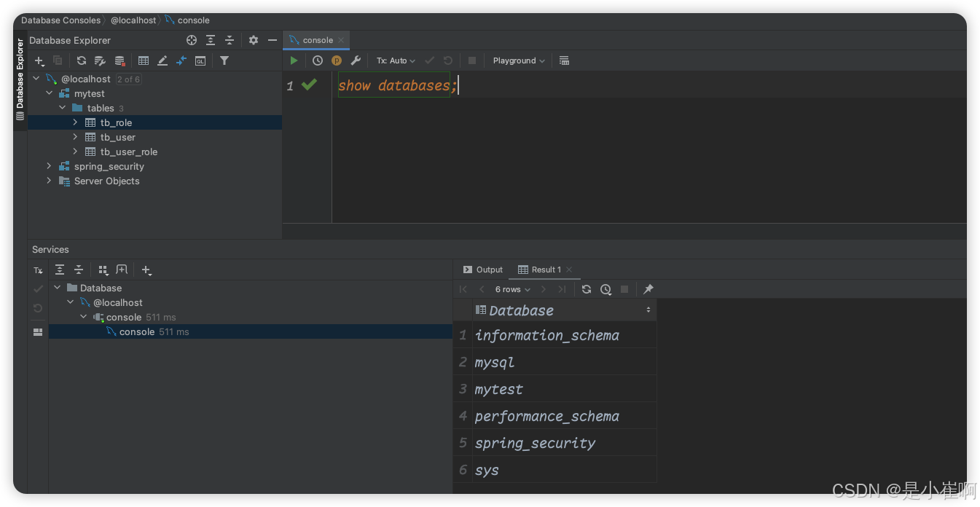The width and height of the screenshot is (980, 507).
Task: Collapse the tables folder
Action: point(63,108)
